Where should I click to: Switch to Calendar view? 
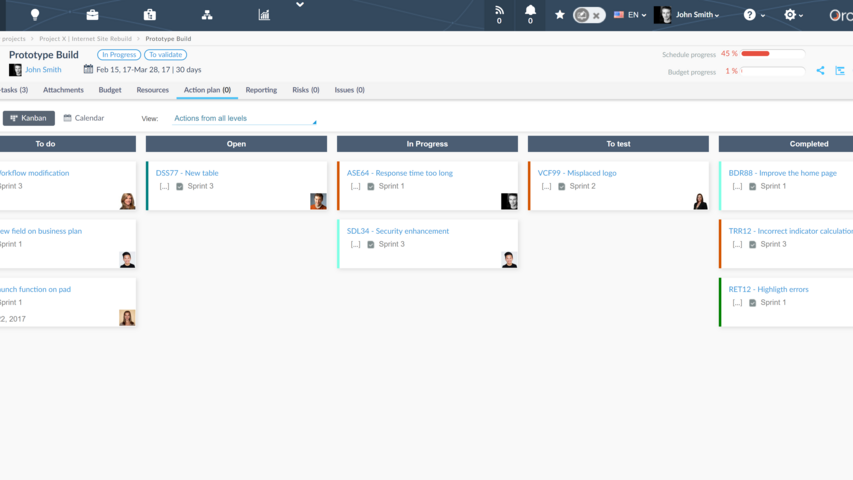coord(84,118)
